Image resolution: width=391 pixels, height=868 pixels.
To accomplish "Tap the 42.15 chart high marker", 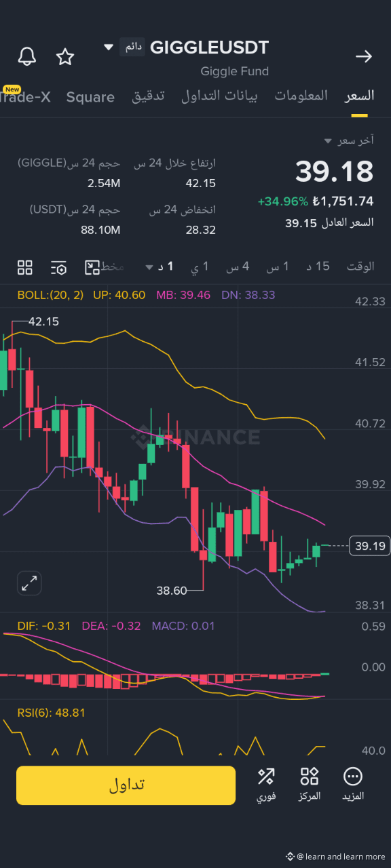I will tap(43, 321).
